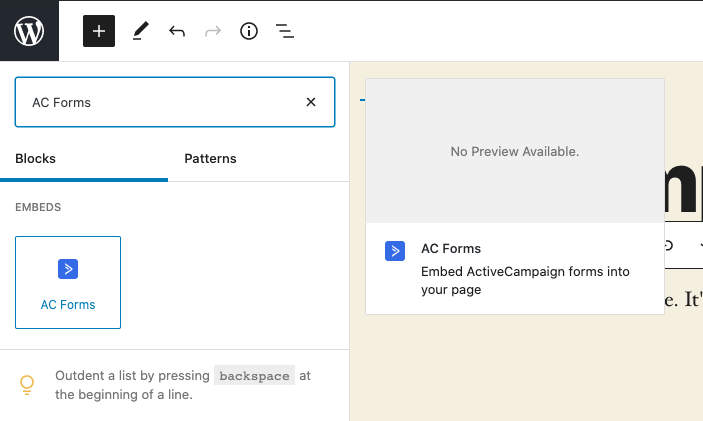The height and width of the screenshot is (421, 703).
Task: Click the EMBEDS category heading
Action: [38, 207]
